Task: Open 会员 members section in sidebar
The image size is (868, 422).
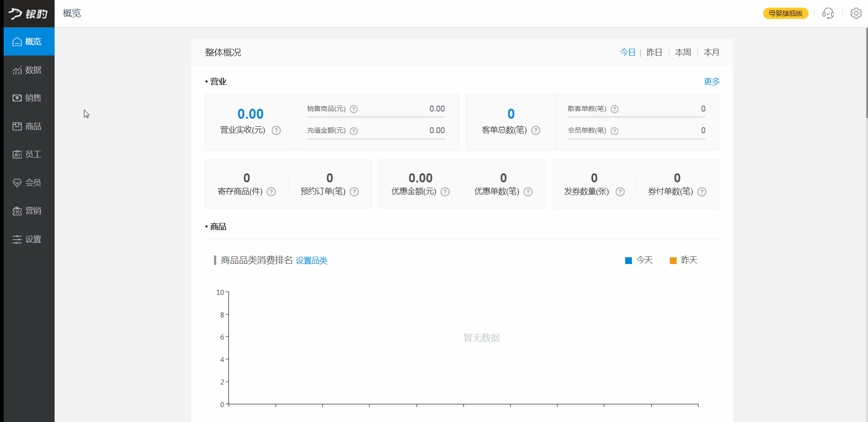Action: tap(29, 183)
